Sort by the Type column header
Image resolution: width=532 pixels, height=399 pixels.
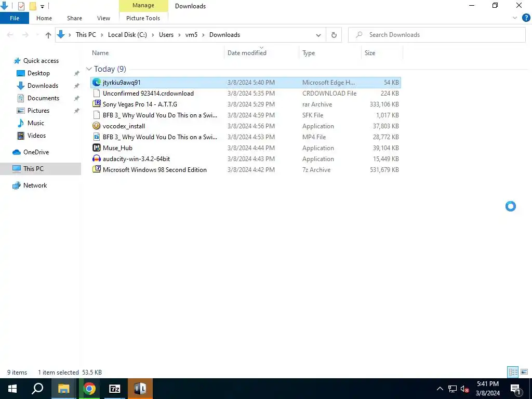pos(309,53)
